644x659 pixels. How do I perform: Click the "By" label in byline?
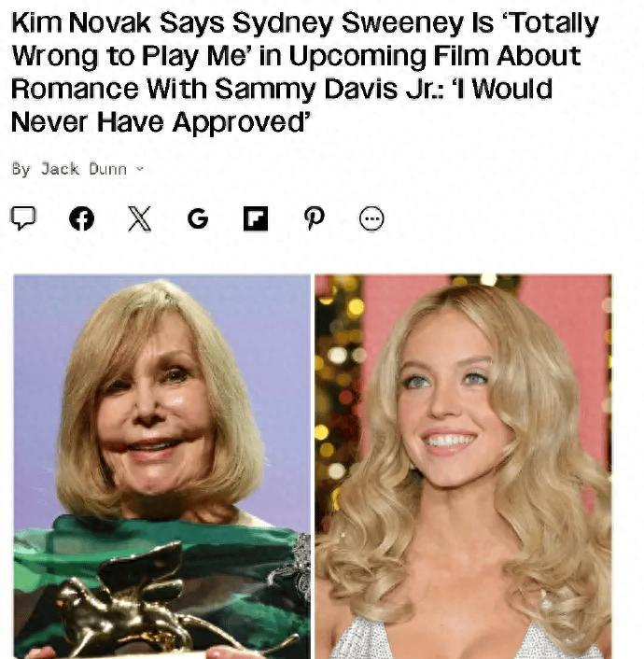pyautogui.click(x=21, y=169)
